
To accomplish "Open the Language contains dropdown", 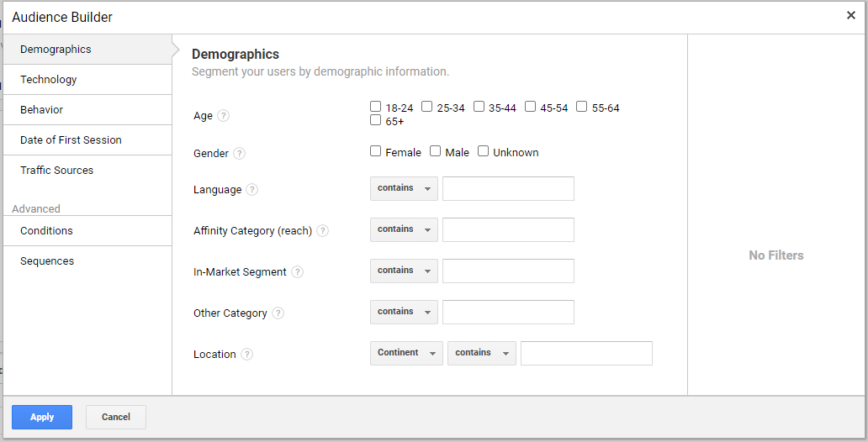I will tap(404, 189).
